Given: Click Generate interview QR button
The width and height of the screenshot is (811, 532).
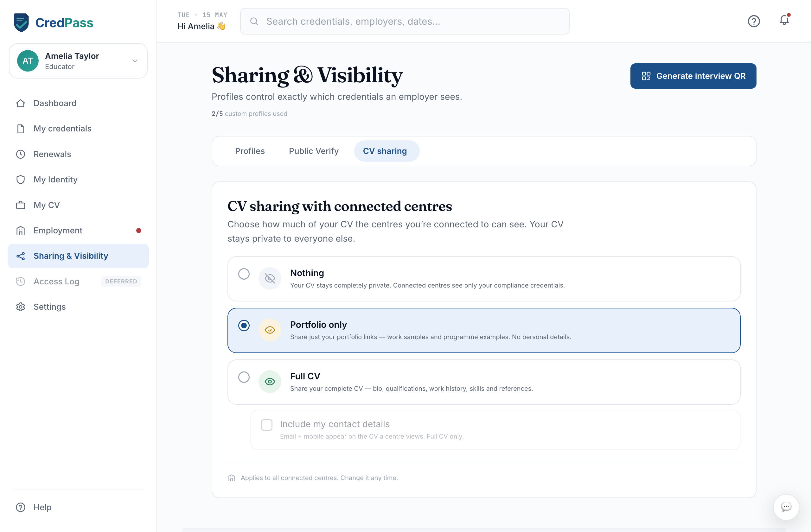Looking at the screenshot, I should click(693, 76).
